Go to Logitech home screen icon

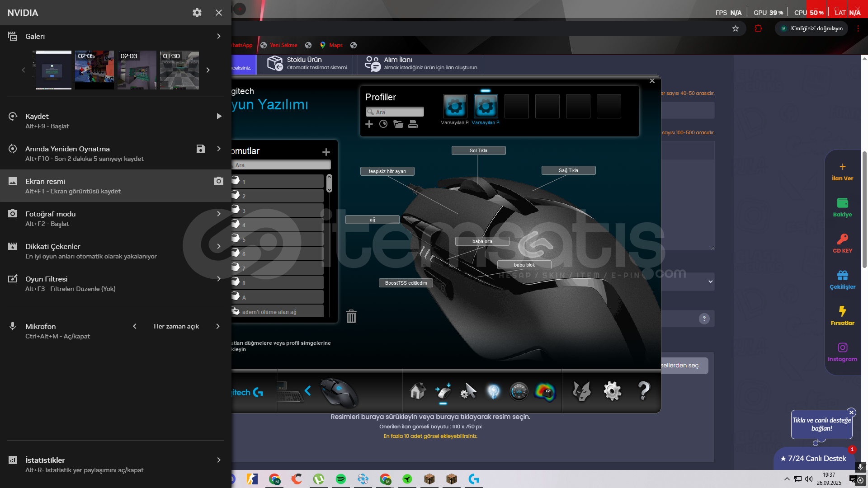[418, 391]
